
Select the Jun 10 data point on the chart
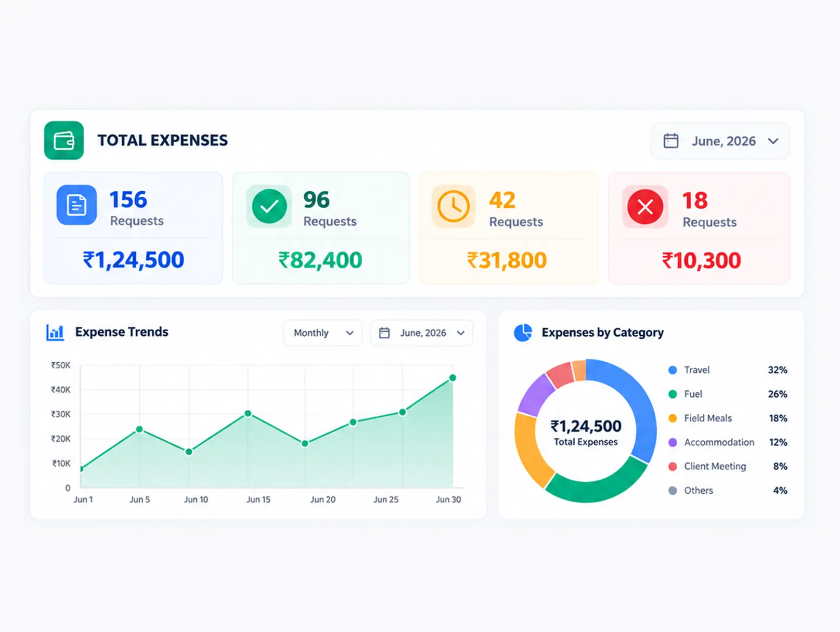(x=189, y=452)
